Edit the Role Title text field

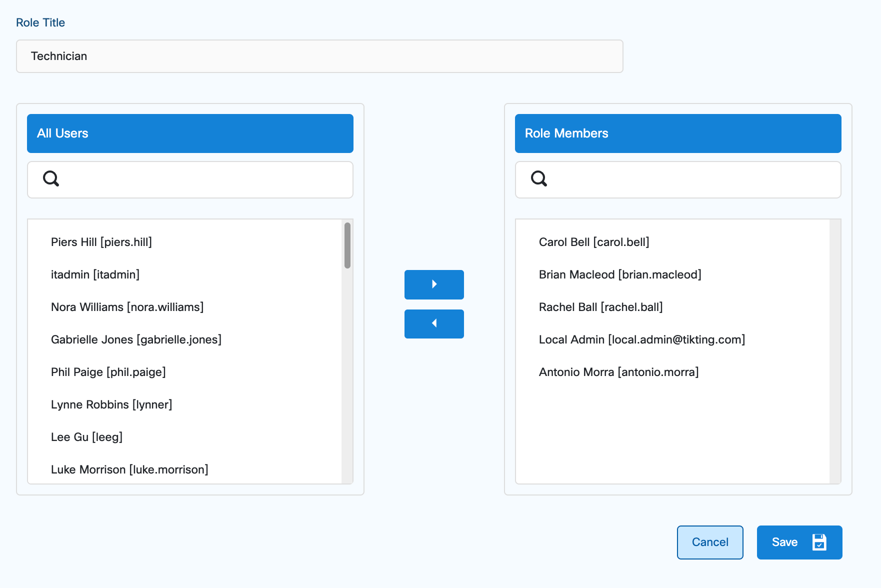319,56
